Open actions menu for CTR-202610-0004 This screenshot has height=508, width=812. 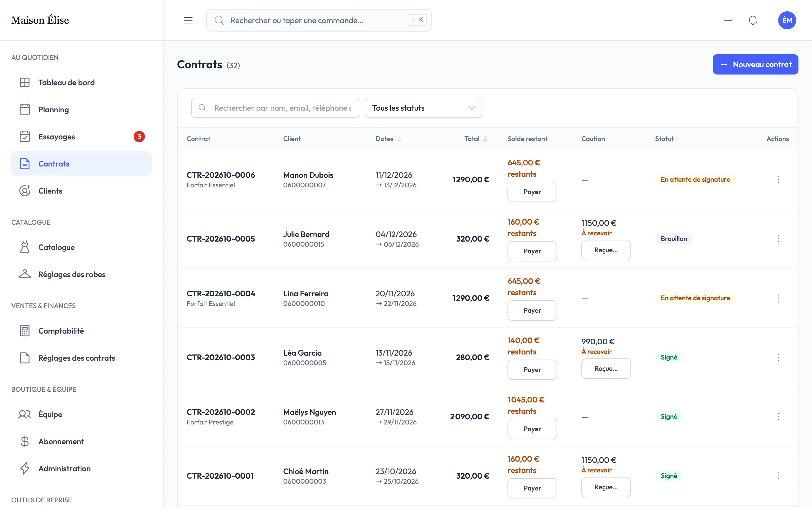(778, 298)
